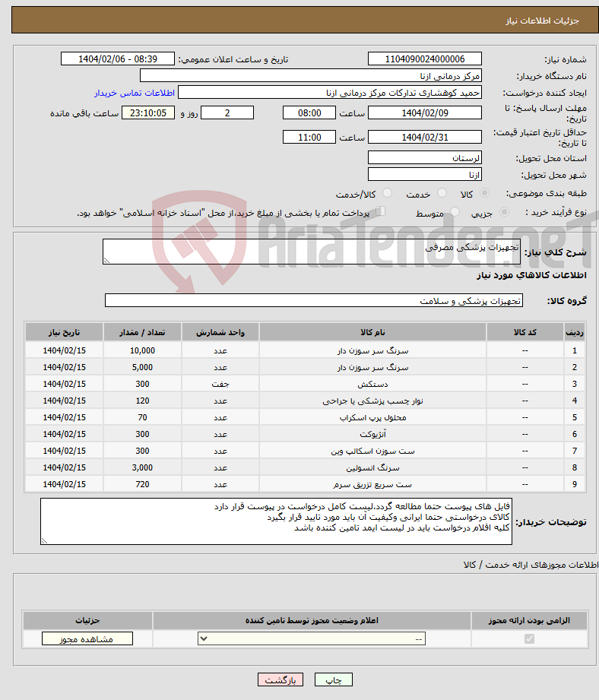
Task: Select the دستکش item name
Action: 372,385
